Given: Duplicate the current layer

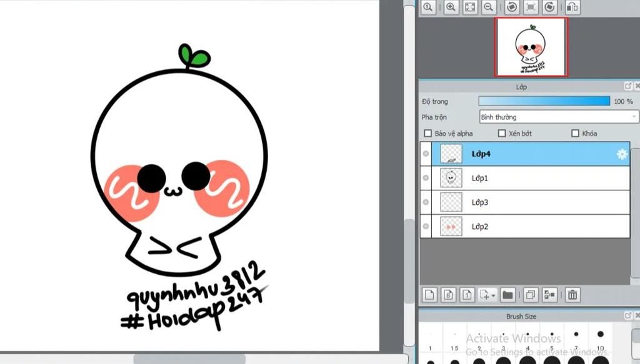Looking at the screenshot, I should tap(530, 294).
